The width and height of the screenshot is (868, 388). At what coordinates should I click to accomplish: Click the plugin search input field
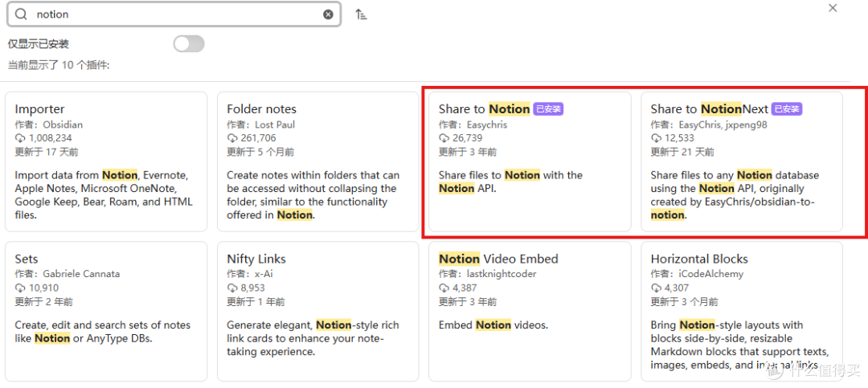tap(174, 14)
